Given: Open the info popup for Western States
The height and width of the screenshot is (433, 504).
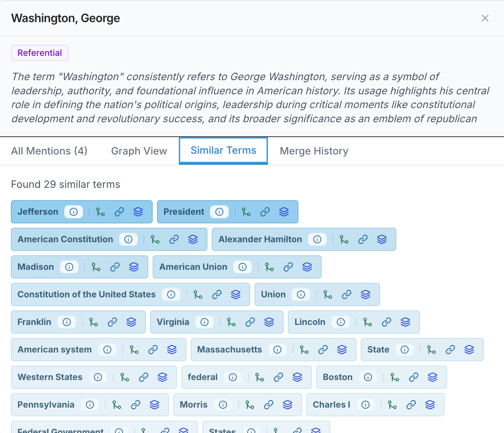Looking at the screenshot, I should tap(98, 377).
